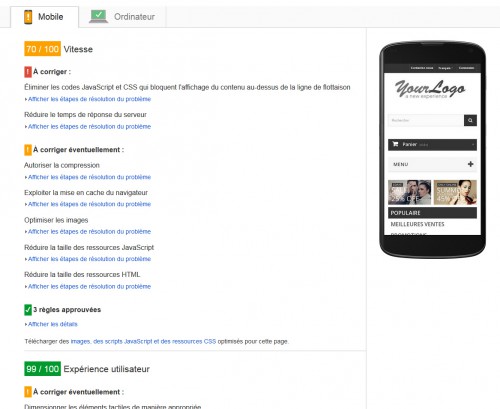Click the Vitesse heading text
The image size is (500, 409).
pyautogui.click(x=78, y=49)
